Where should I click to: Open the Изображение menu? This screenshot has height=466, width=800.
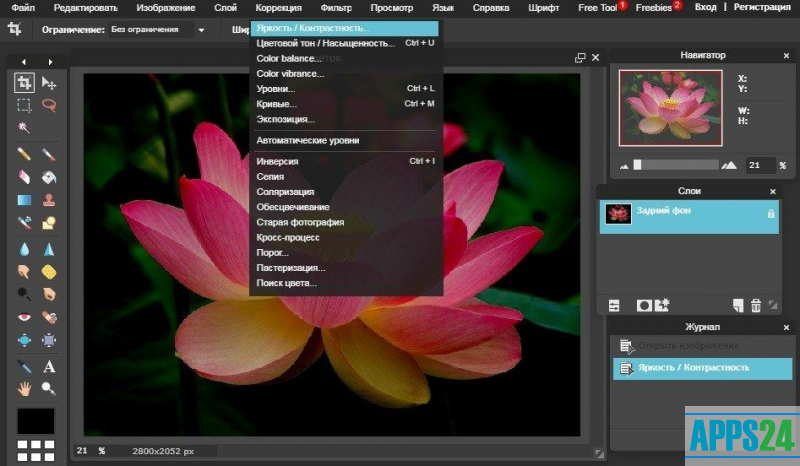click(165, 8)
